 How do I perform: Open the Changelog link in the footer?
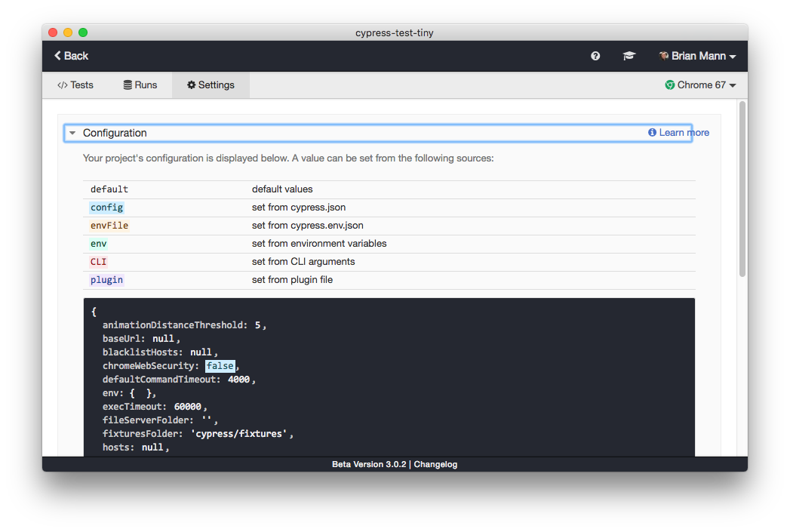(435, 464)
